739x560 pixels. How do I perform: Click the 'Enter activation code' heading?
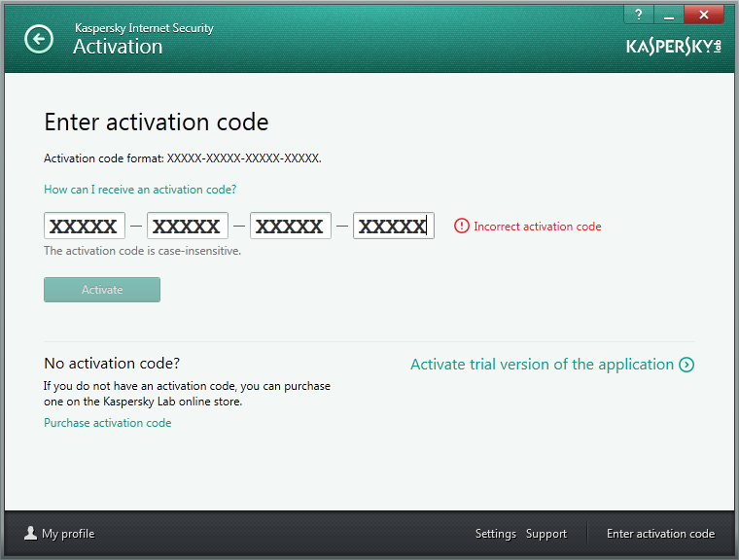pos(156,122)
